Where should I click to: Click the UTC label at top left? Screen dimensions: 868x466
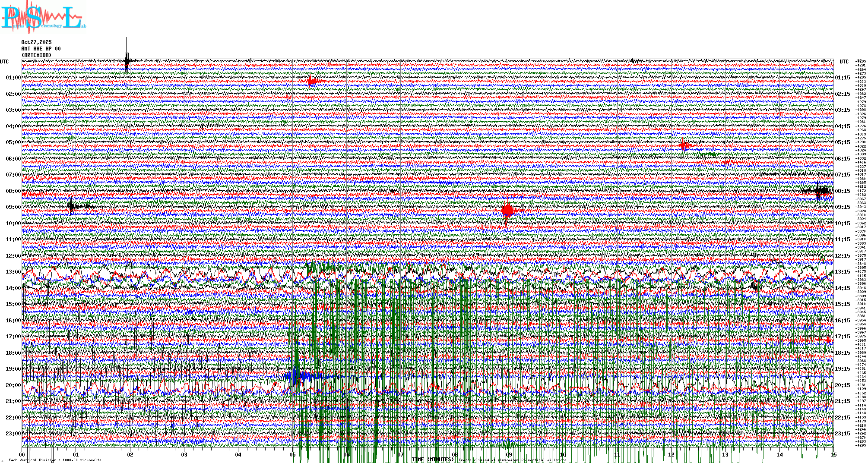[x=4, y=62]
